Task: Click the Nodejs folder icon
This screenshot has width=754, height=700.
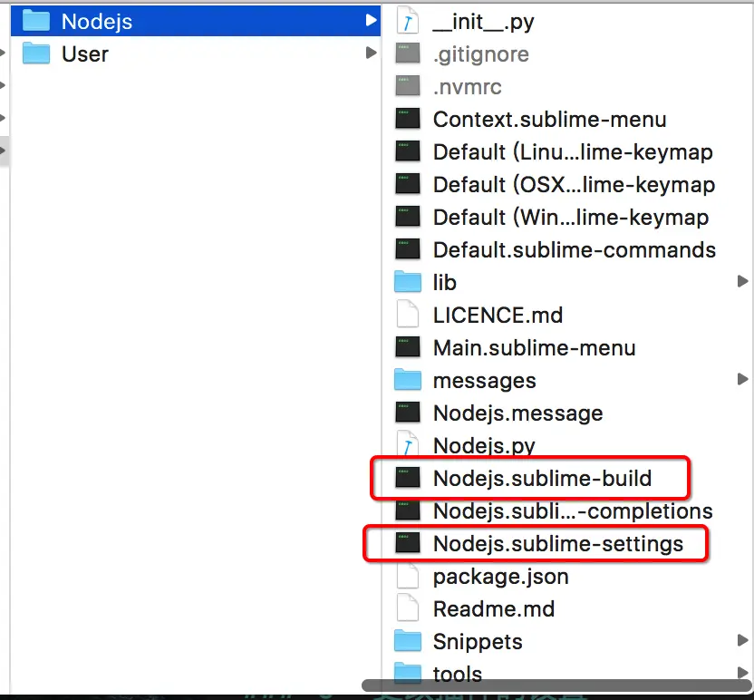Action: coord(36,21)
